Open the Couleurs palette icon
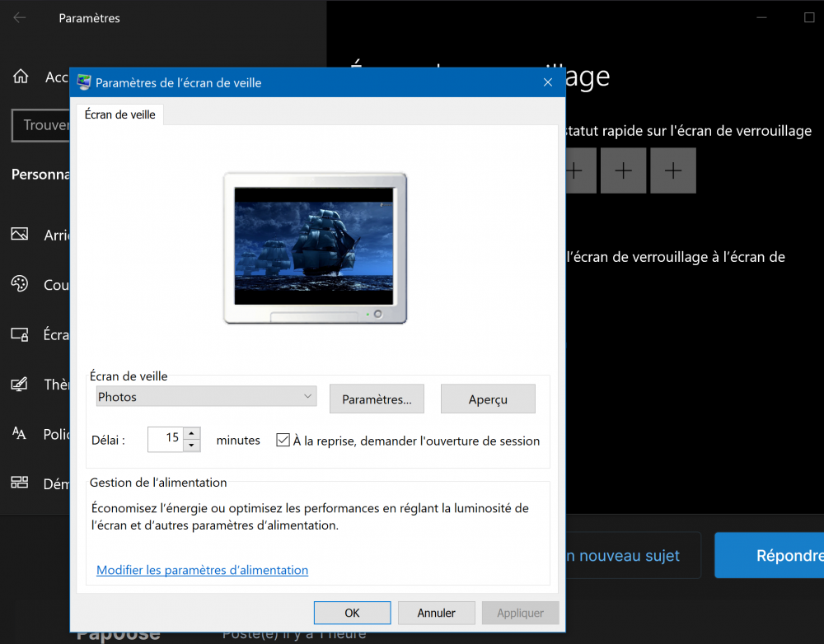Viewport: 824px width, 644px height. (20, 284)
